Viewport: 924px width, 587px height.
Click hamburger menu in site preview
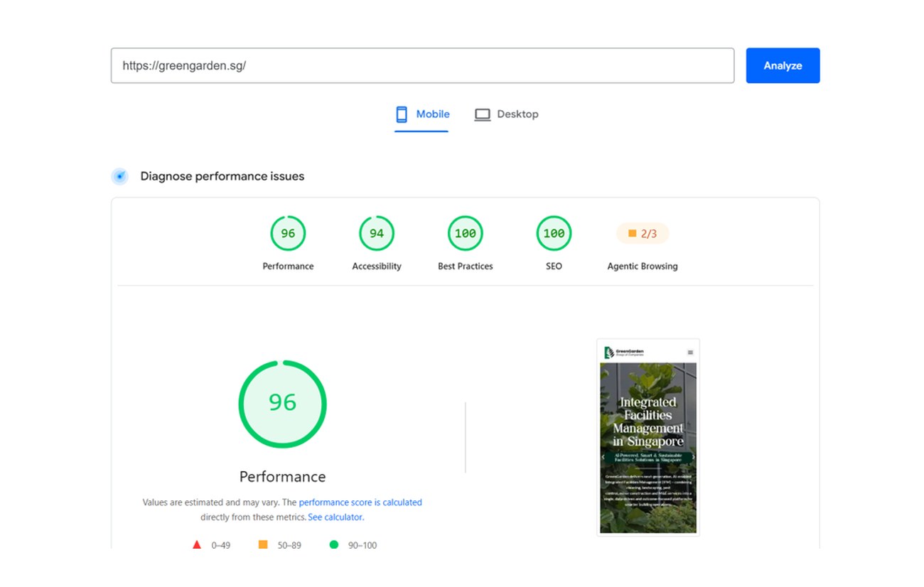(x=690, y=352)
